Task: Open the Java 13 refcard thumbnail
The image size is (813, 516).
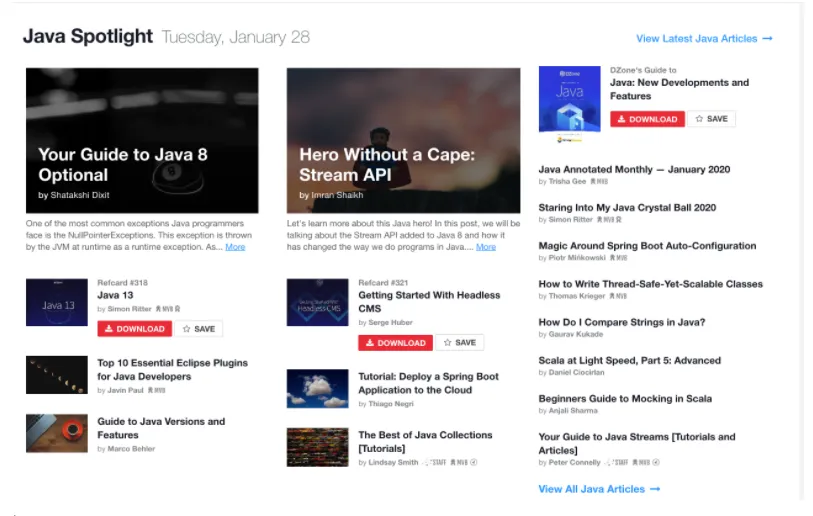Action: [x=57, y=302]
